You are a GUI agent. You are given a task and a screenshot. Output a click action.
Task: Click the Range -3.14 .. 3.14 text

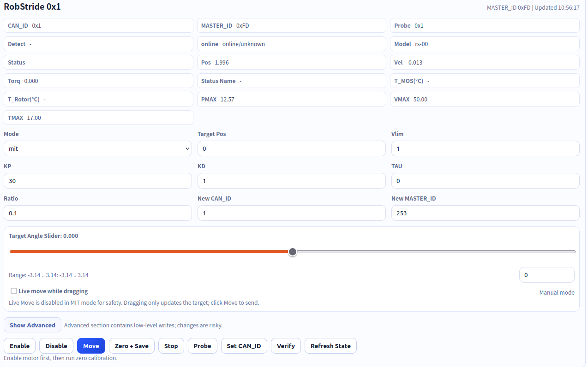click(48, 275)
